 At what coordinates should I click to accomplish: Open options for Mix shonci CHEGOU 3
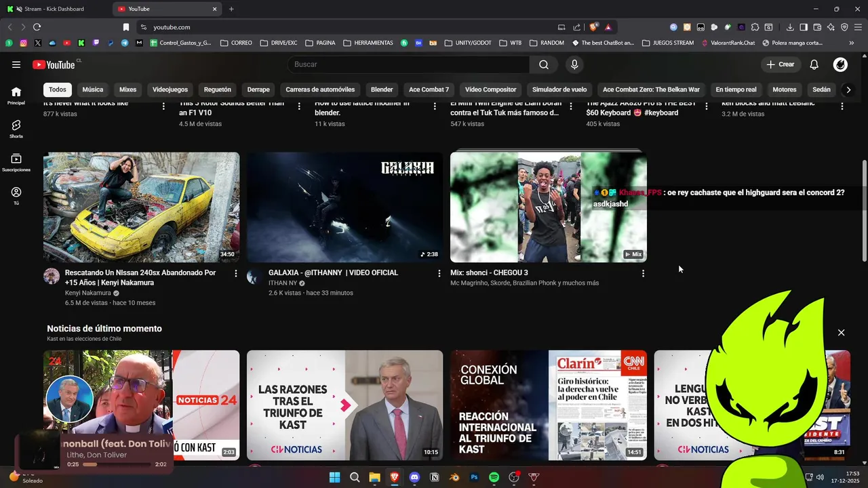point(643,273)
